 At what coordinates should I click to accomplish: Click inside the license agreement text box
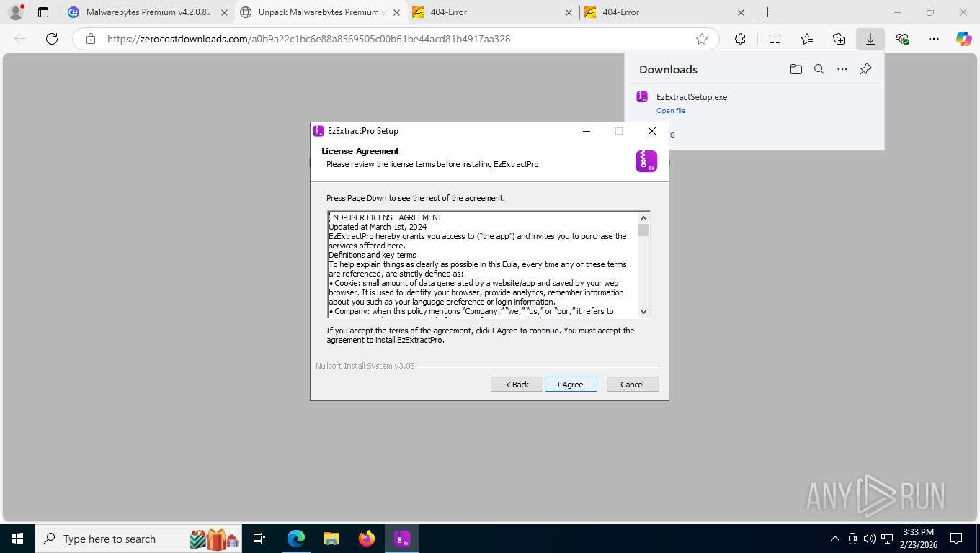483,264
